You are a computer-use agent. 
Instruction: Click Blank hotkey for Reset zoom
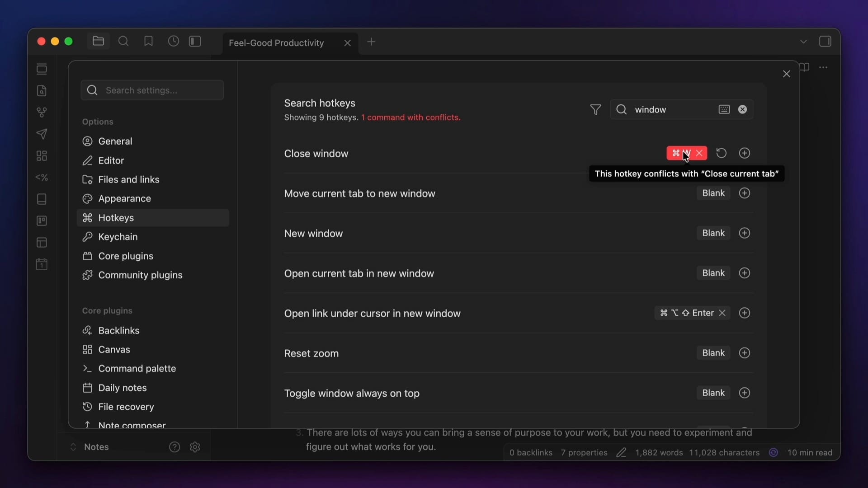coord(713,353)
